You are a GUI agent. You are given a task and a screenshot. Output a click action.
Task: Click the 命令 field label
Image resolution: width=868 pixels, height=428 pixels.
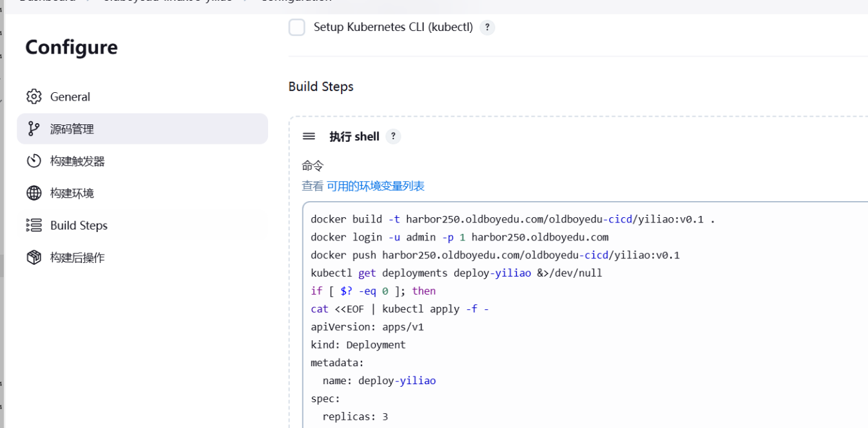(313, 166)
